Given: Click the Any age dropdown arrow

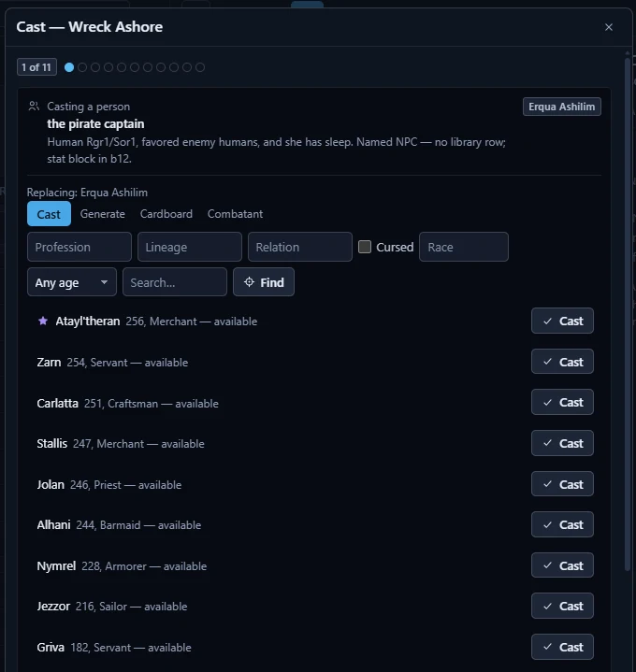Looking at the screenshot, I should point(104,282).
